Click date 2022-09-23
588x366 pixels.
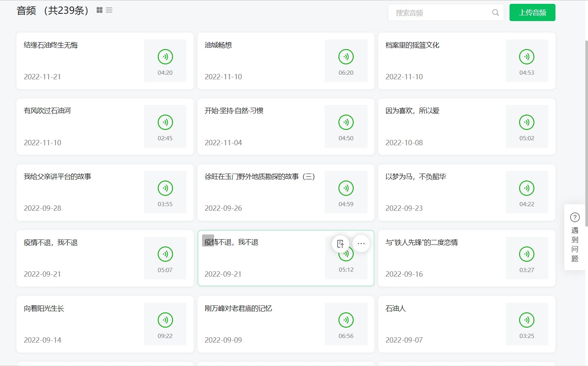tap(404, 208)
